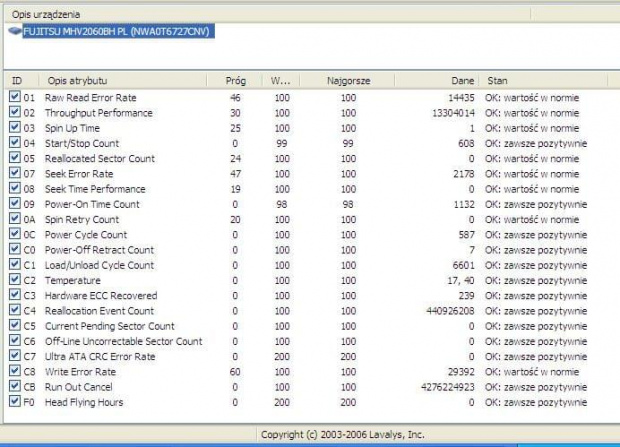The height and width of the screenshot is (447, 620).
Task: Click the hard drive icon beside FUJITSU
Action: pyautogui.click(x=15, y=30)
